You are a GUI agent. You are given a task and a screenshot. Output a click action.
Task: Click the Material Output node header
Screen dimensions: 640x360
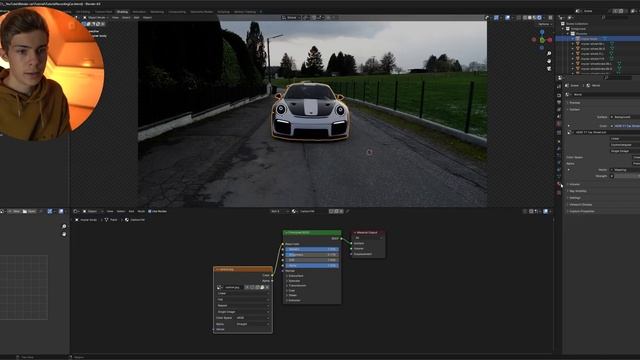[x=368, y=233]
